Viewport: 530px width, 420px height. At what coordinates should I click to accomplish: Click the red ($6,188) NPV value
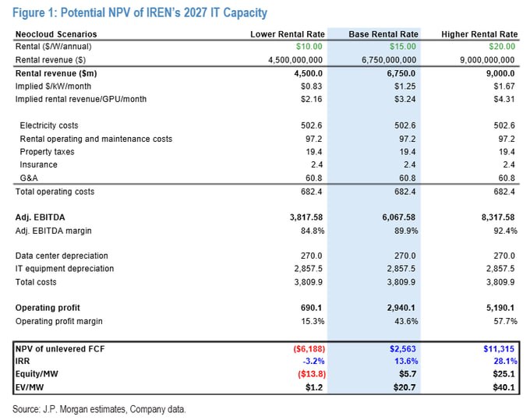pyautogui.click(x=309, y=349)
